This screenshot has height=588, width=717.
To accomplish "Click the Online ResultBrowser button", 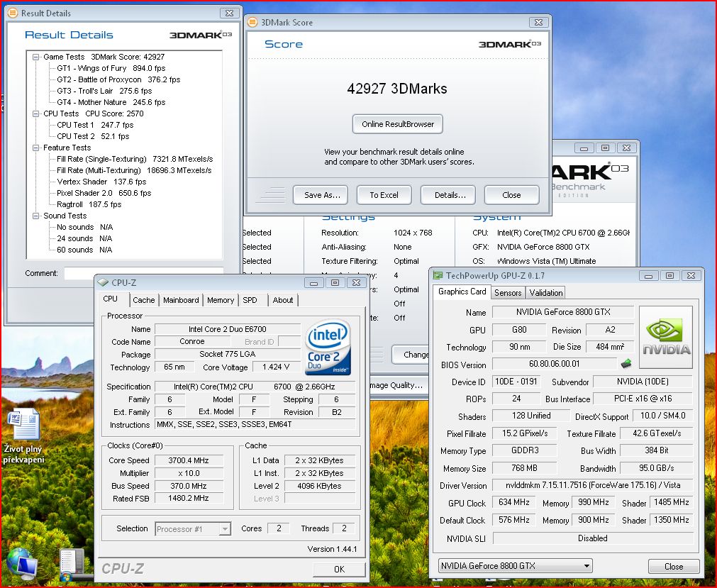I will coord(398,124).
